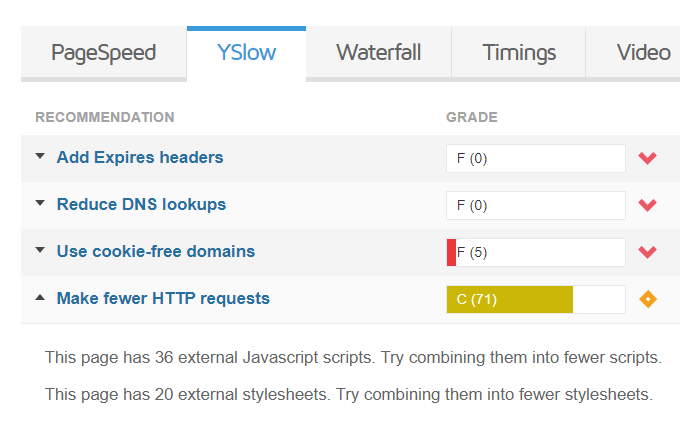Screen dimensions: 680x428
Task: Expand the Add Expires headers row arrow
Action: coord(40,156)
